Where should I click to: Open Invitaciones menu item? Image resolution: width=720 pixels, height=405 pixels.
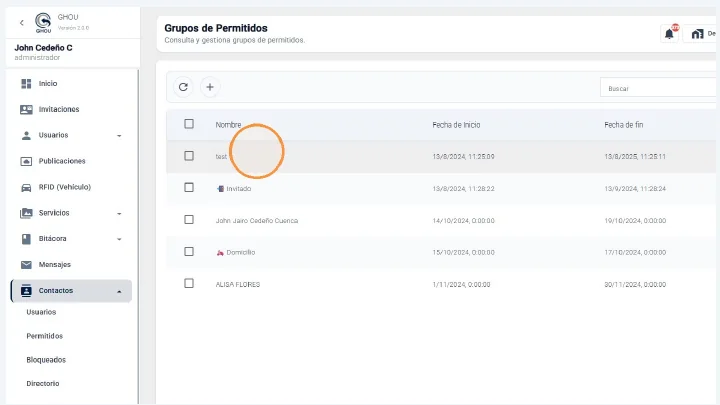pos(59,109)
